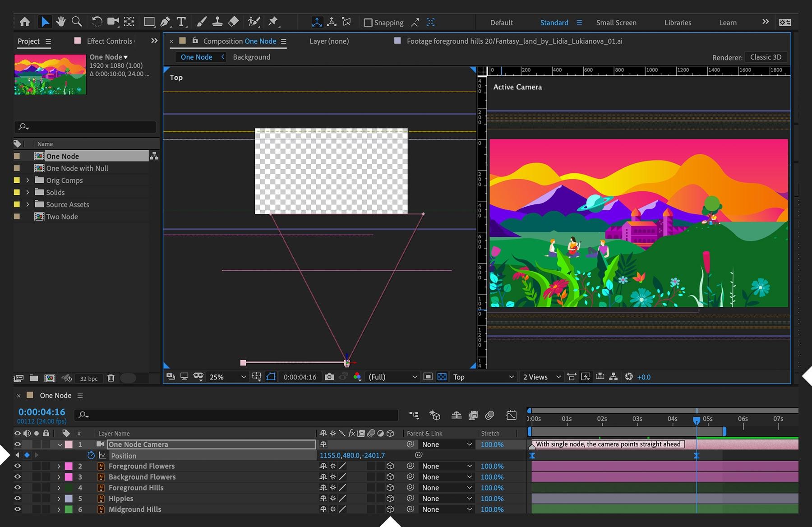Select the Puppet Pin tool
This screenshot has width=812, height=527.
point(273,21)
